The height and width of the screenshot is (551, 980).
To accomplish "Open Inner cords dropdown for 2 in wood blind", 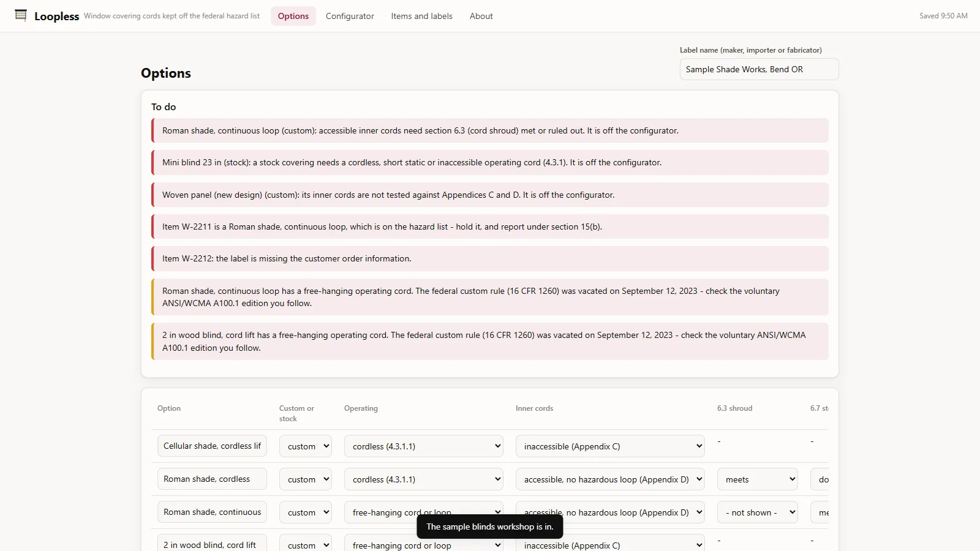I will click(x=610, y=544).
